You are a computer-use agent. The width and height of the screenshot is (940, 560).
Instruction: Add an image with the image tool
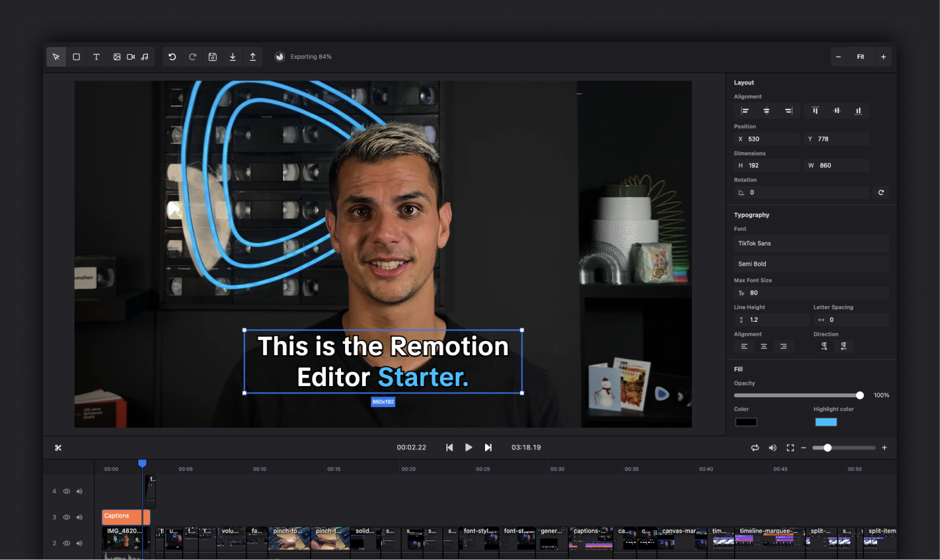[x=117, y=57]
